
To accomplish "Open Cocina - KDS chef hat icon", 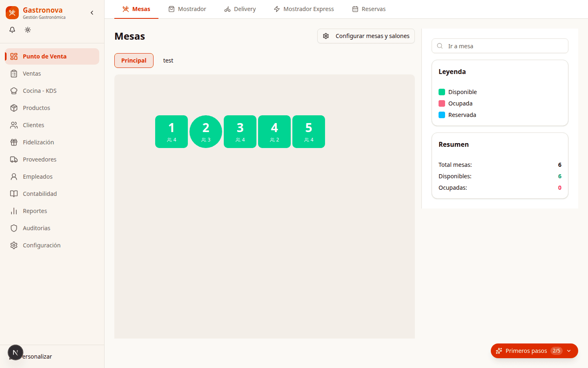I will (14, 91).
